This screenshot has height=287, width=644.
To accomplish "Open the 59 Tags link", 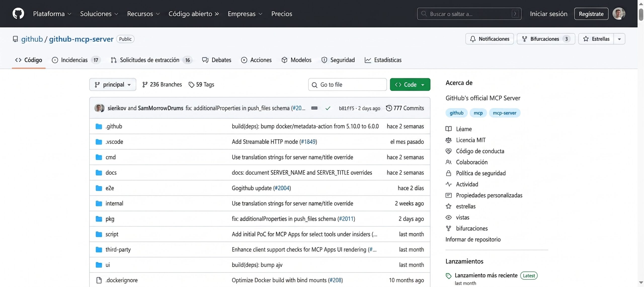I will pos(201,85).
